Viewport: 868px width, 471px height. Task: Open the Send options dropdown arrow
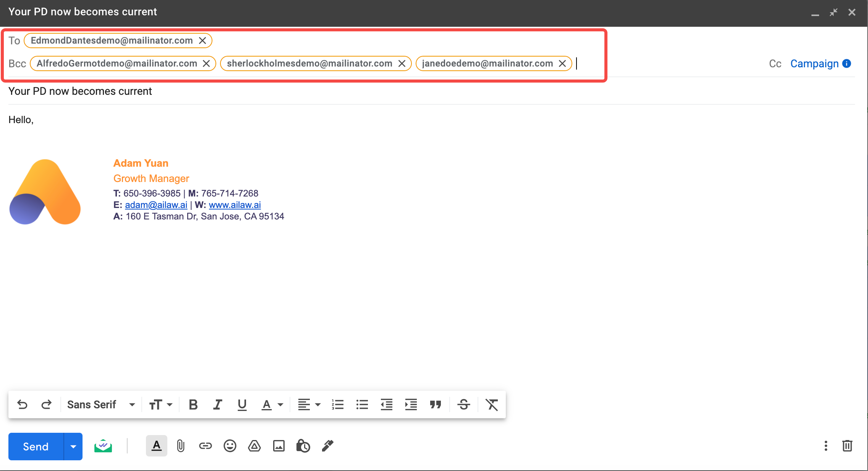(73, 447)
